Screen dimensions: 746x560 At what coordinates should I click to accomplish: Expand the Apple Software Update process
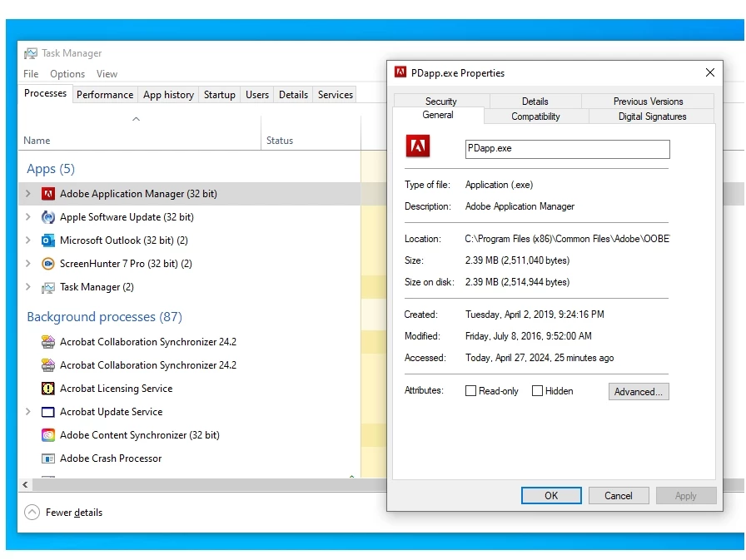(28, 217)
